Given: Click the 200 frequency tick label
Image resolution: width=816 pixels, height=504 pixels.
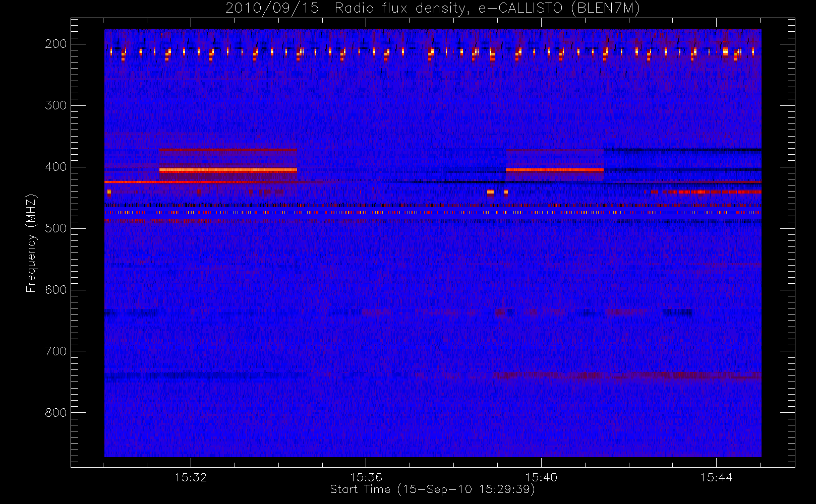Looking at the screenshot, I should point(55,44).
